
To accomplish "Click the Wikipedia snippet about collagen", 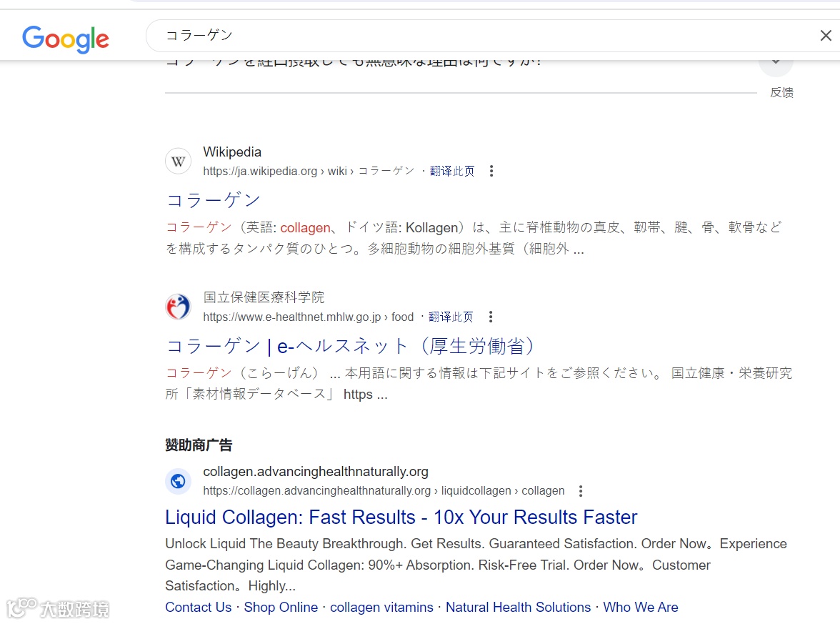I will [474, 238].
